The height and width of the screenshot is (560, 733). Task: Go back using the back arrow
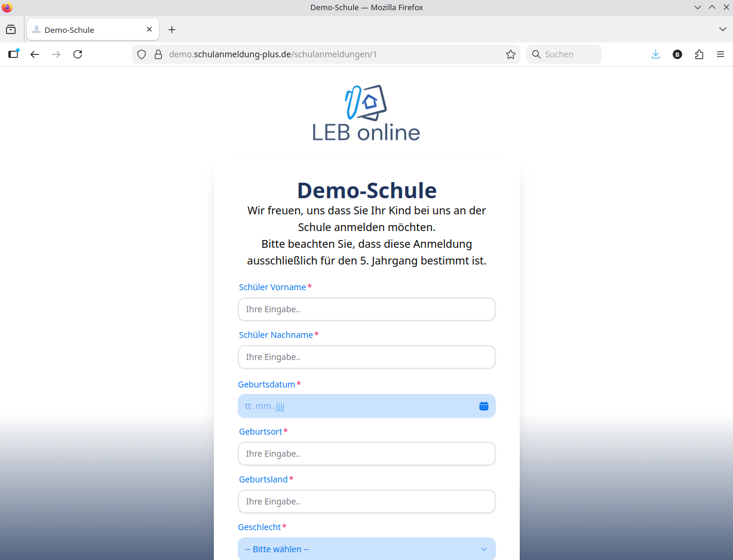35,54
